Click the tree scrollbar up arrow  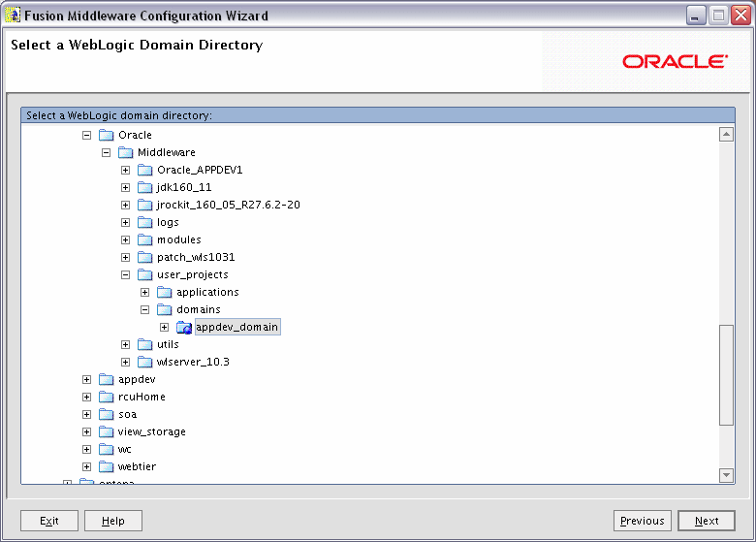point(726,134)
